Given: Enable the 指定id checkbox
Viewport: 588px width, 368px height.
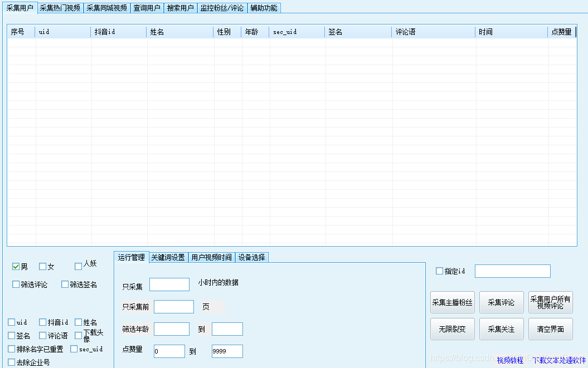Looking at the screenshot, I should tap(440, 271).
